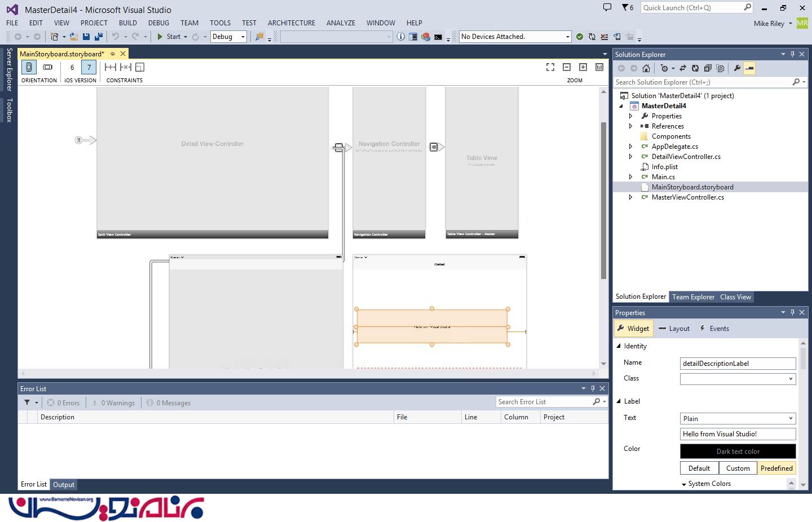The height and width of the screenshot is (522, 812).
Task: Open the Start button dropdown arrow
Action: click(x=186, y=37)
